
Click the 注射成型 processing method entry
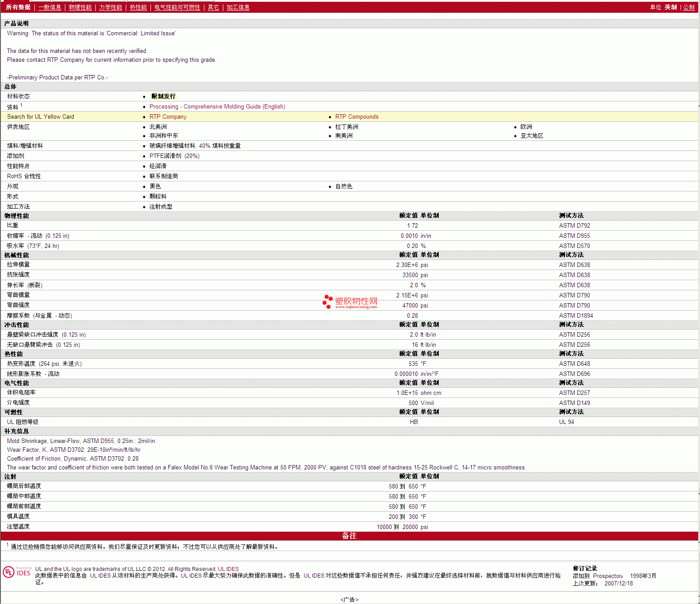coord(161,207)
